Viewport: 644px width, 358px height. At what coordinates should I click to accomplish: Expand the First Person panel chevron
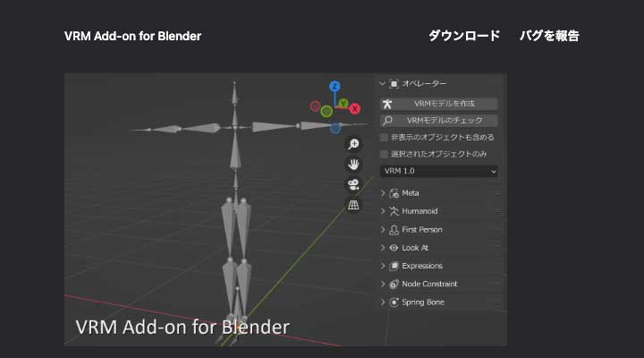tap(383, 230)
